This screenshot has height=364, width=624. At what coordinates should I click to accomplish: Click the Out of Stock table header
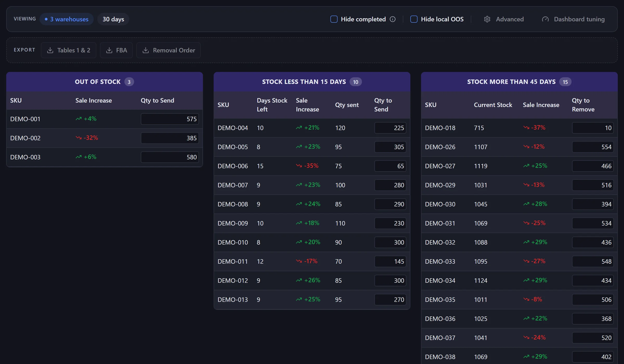click(x=105, y=82)
